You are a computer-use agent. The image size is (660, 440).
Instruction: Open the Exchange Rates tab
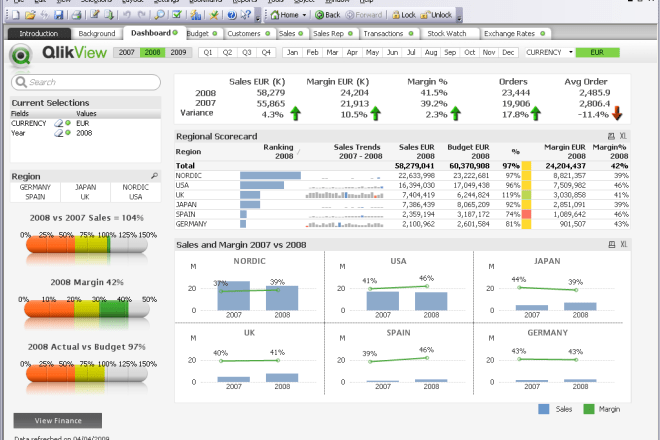click(514, 33)
